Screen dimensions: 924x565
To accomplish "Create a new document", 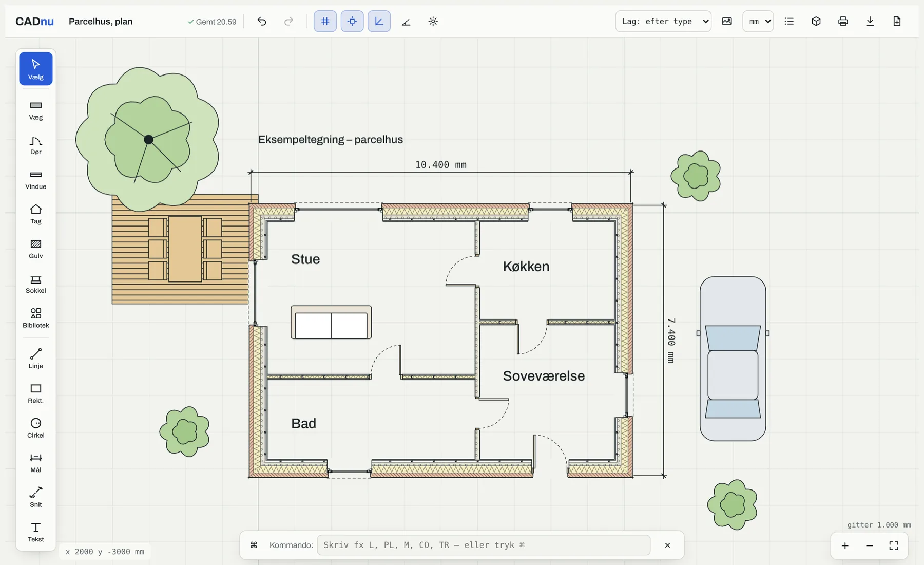I will pos(897,21).
